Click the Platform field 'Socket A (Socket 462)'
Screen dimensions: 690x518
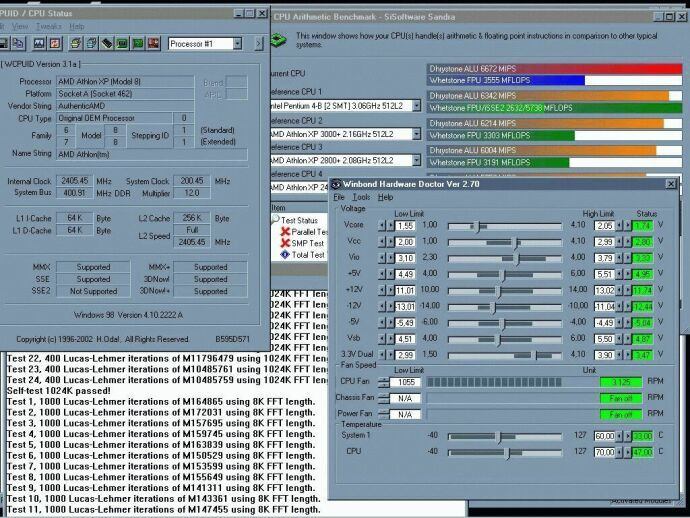tap(125, 94)
